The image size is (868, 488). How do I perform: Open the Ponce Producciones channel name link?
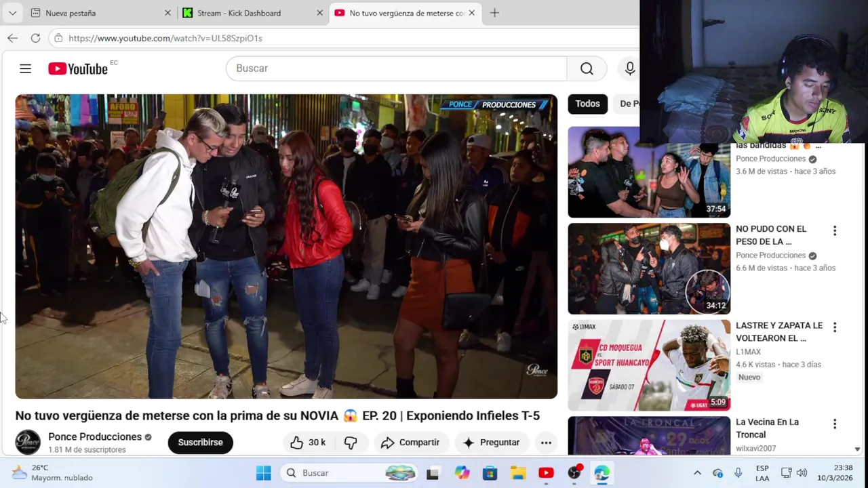pos(95,437)
